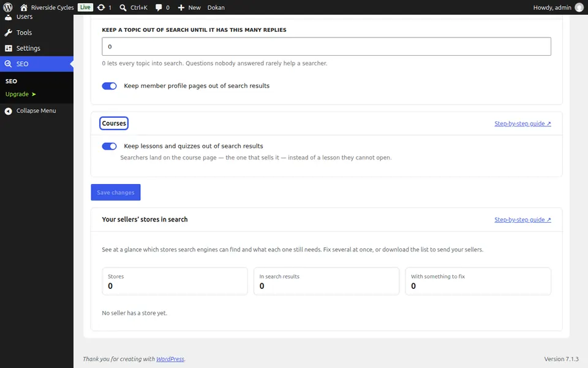Click the Tools wrench icon
588x368 pixels.
[8, 33]
